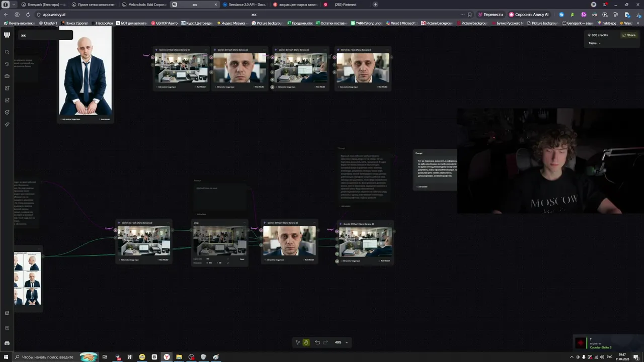
Task: Open the search icon in left sidebar
Action: coord(7,52)
